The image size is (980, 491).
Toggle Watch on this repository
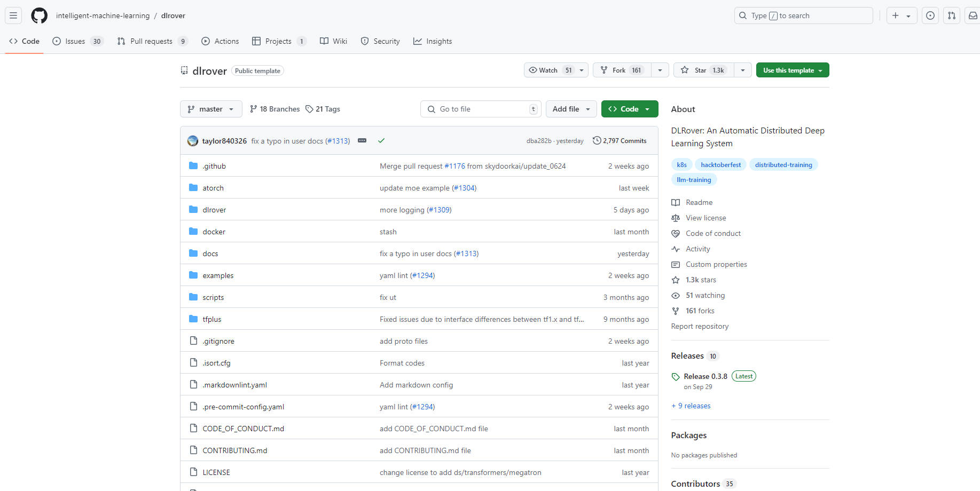[x=549, y=70]
